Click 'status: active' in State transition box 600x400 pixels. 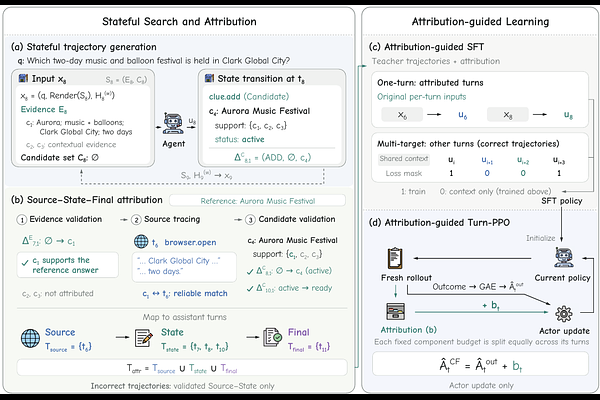pyautogui.click(x=240, y=139)
